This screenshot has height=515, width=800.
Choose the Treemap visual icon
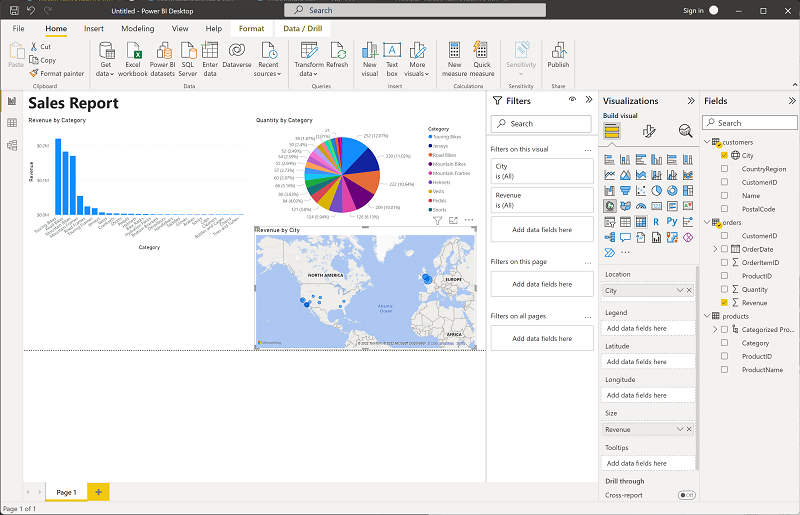[688, 190]
